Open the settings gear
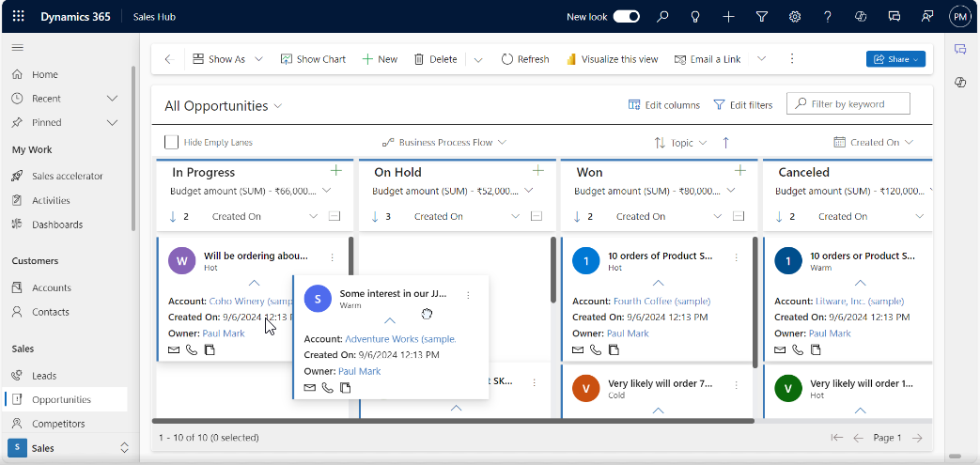This screenshot has height=465, width=980. 794,17
